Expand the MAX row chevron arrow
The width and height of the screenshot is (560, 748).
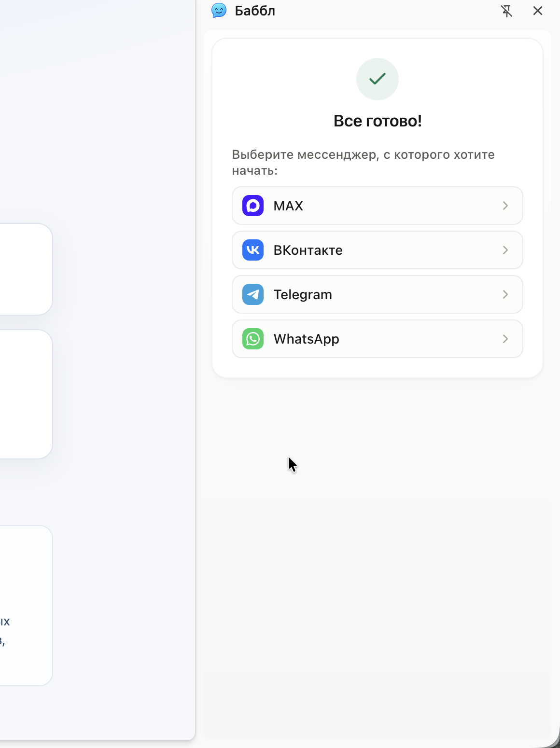point(505,206)
